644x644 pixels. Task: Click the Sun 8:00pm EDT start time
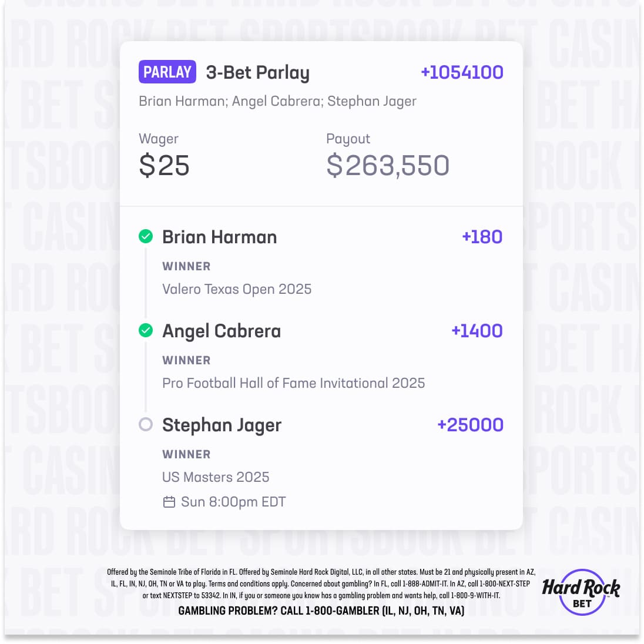tap(233, 502)
